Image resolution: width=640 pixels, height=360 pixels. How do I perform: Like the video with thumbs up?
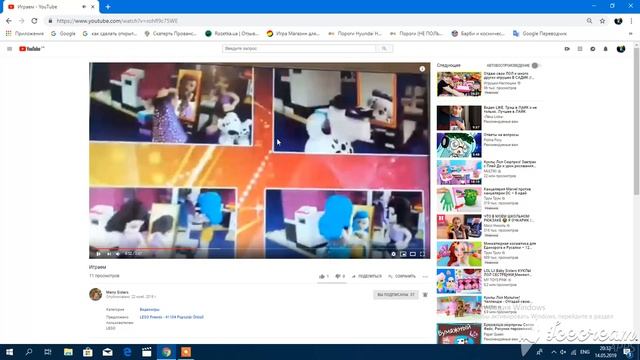tap(323, 276)
